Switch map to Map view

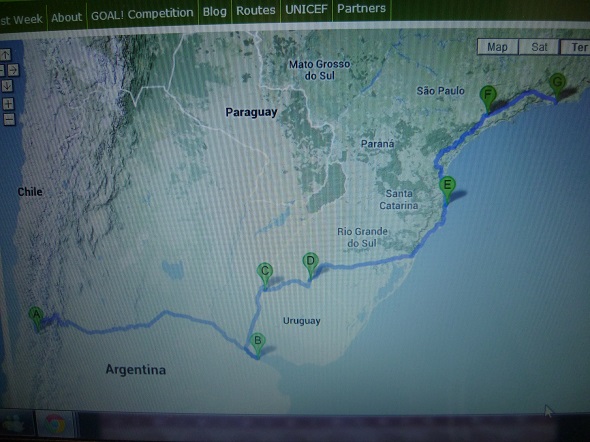(x=497, y=47)
